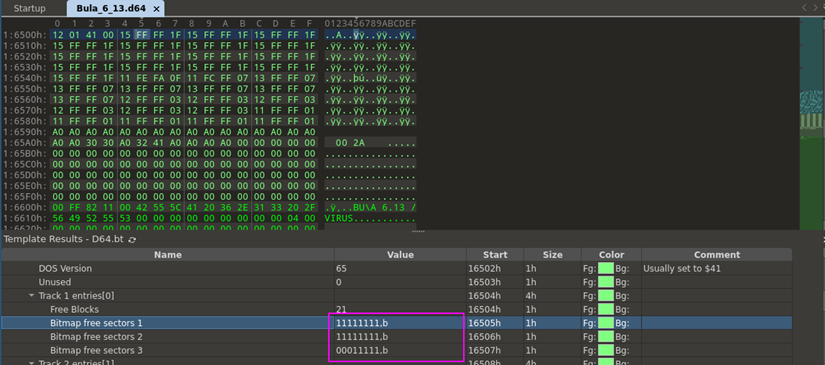Click hex address 1:6590h
Screen dimensions: 825x365
[x=25, y=131]
